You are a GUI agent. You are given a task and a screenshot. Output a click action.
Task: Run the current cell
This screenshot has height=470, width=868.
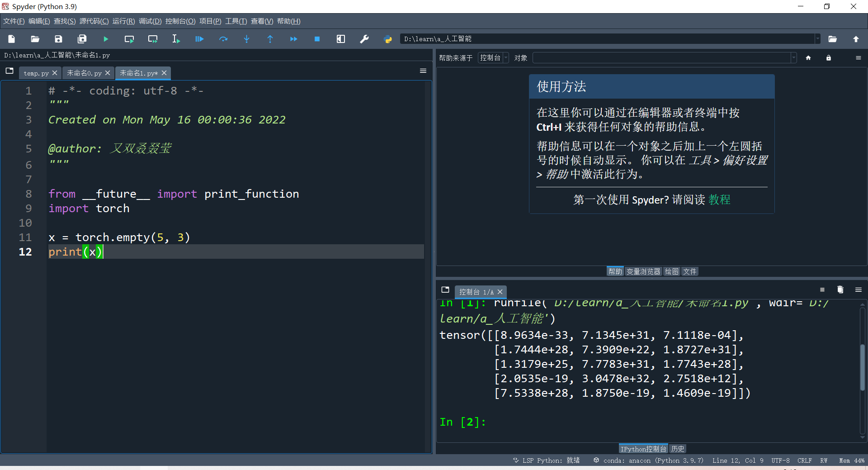click(x=129, y=39)
